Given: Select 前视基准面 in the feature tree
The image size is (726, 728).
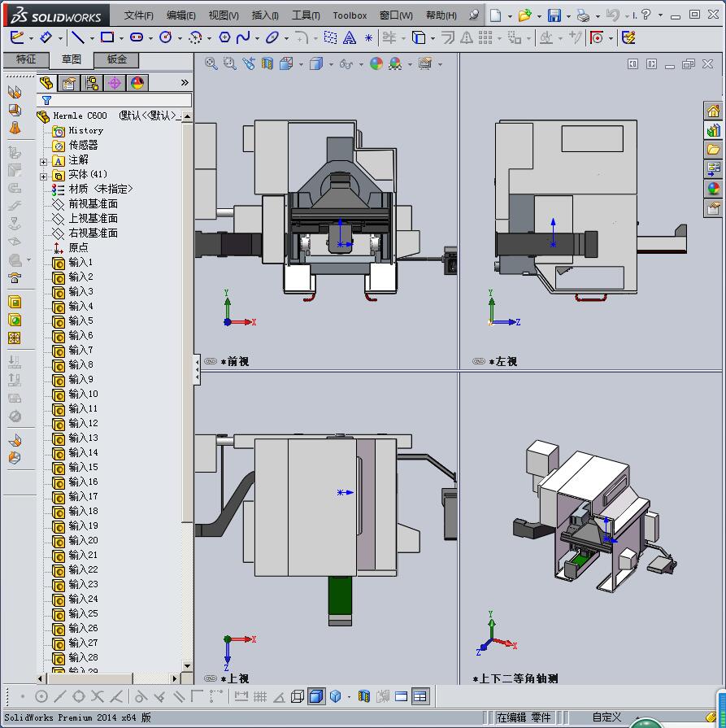Looking at the screenshot, I should click(93, 203).
